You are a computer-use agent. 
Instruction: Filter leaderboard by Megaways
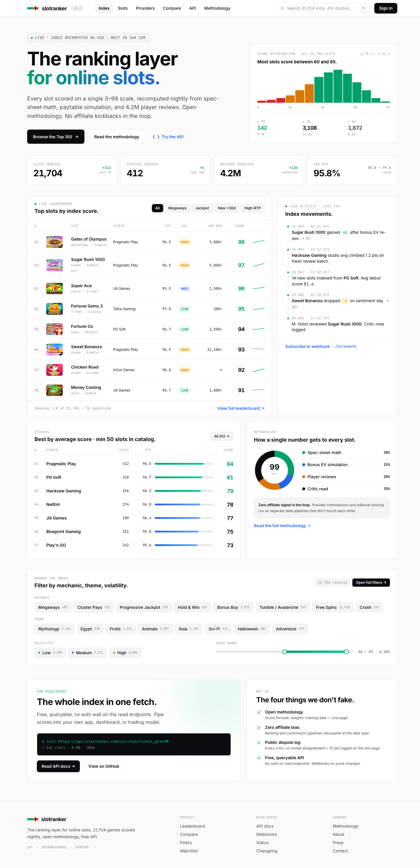pyautogui.click(x=177, y=208)
